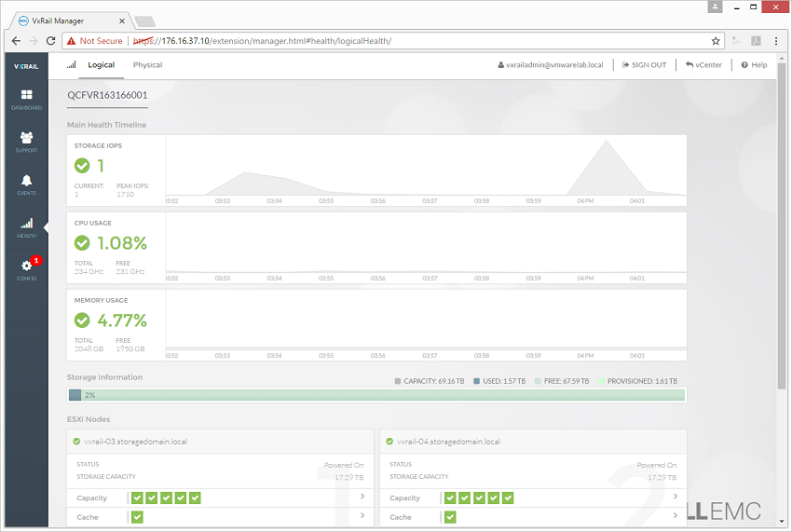The height and width of the screenshot is (532, 792).
Task: Close the VxRail Manager browser tab
Action: 122,21
